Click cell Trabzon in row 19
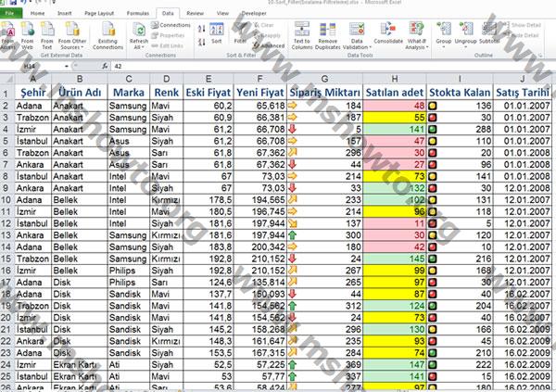 [33, 306]
